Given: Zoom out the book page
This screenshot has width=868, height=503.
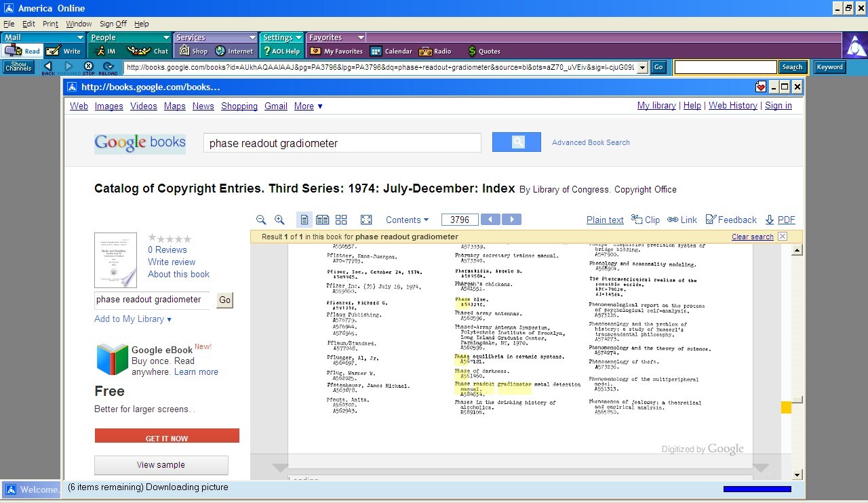Looking at the screenshot, I should point(261,220).
